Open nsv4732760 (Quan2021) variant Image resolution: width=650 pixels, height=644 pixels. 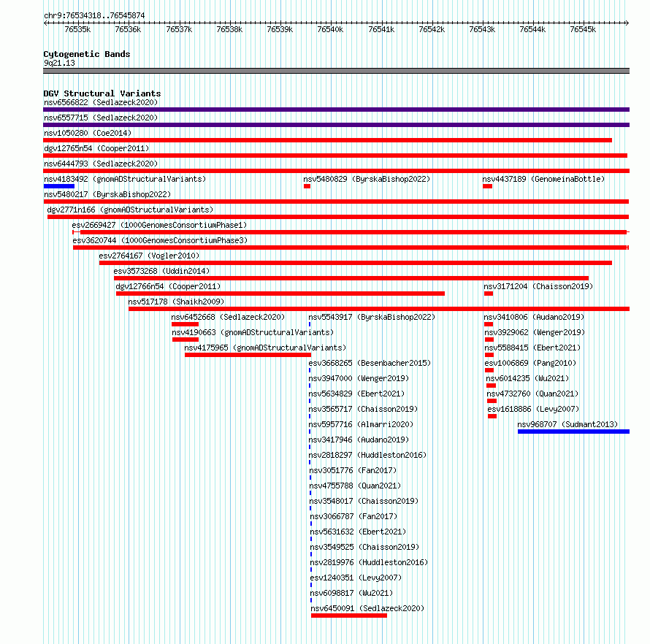tap(532, 394)
